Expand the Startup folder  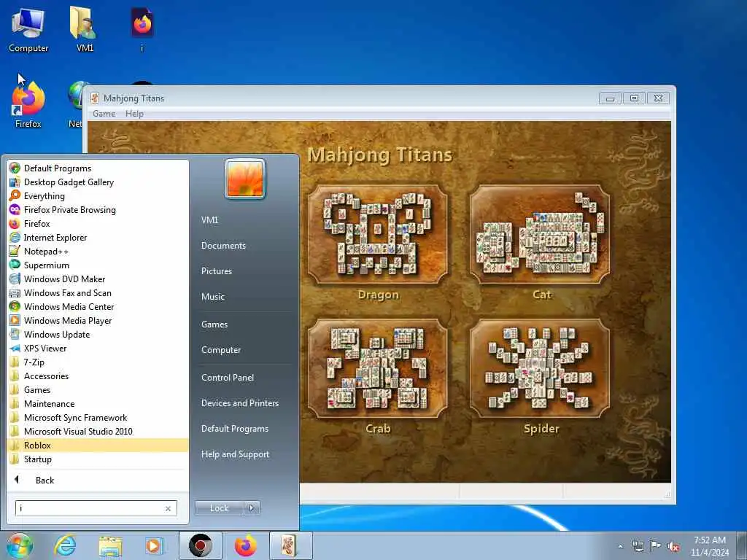coord(98,459)
